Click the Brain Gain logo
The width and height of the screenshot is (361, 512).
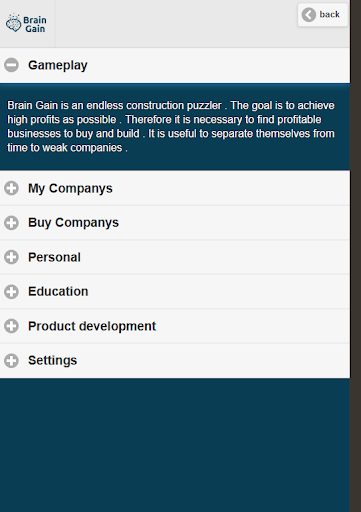click(26, 23)
